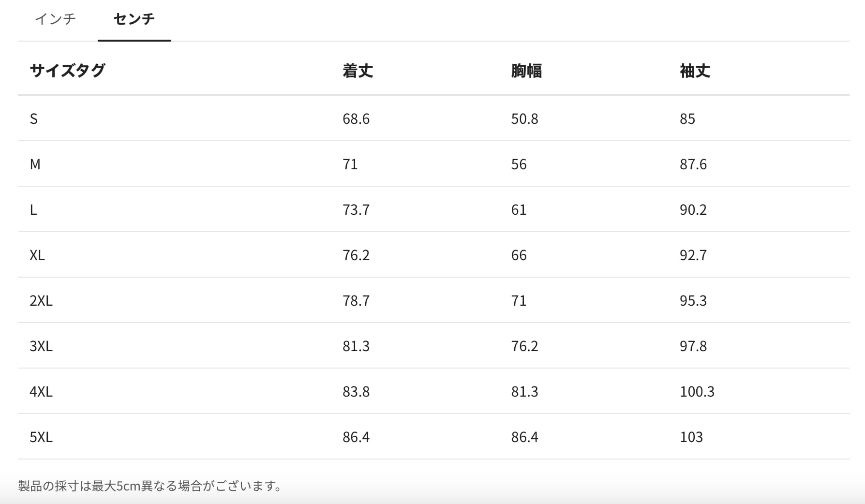
Task: Click the 着丈 column header
Action: point(358,71)
